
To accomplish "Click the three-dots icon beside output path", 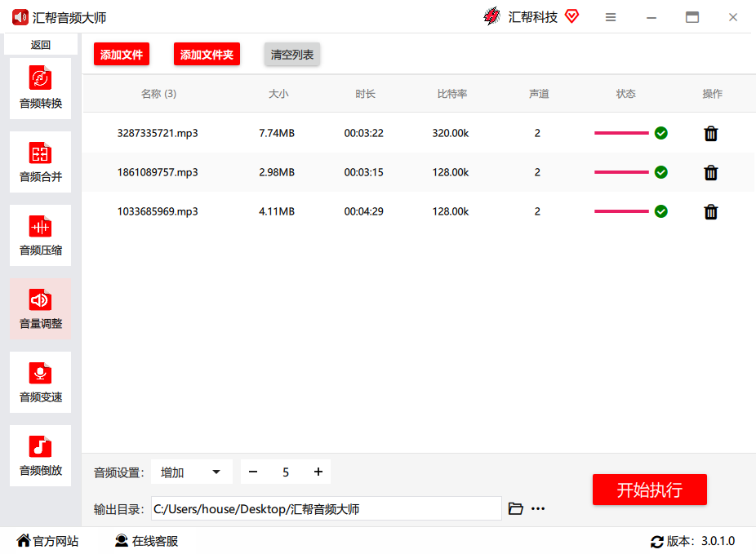I will coord(538,508).
